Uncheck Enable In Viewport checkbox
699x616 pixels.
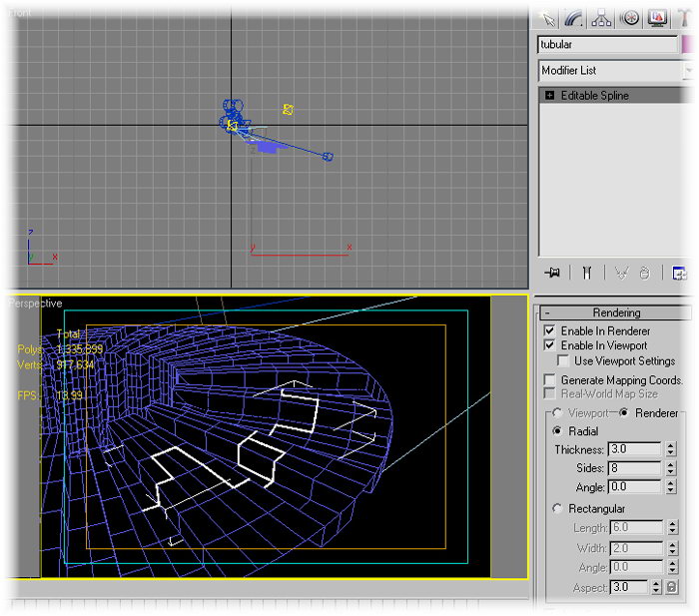549,345
